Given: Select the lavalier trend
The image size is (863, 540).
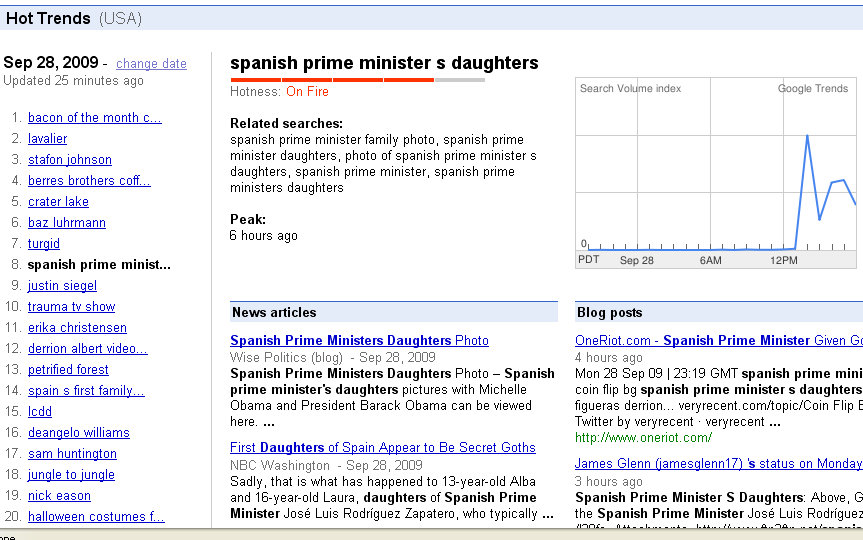Looking at the screenshot, I should (47, 139).
